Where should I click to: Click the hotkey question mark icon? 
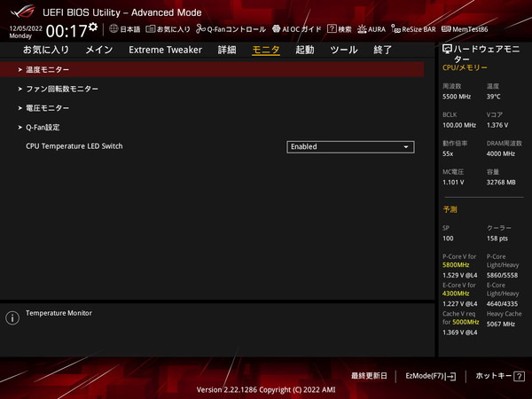[x=519, y=376]
